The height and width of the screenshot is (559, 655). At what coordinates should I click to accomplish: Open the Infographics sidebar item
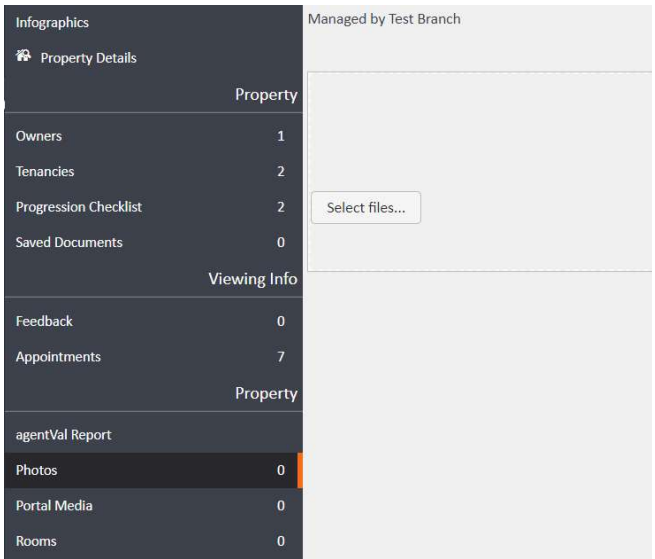coord(52,21)
